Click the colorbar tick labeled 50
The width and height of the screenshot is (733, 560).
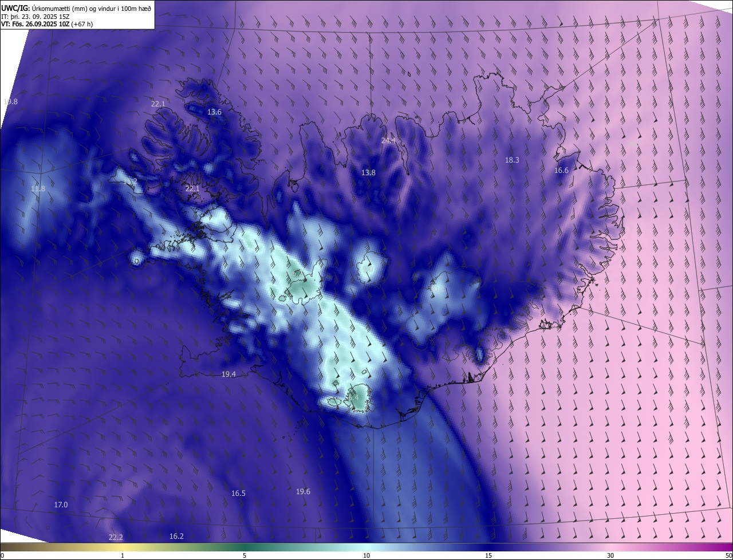pos(728,555)
